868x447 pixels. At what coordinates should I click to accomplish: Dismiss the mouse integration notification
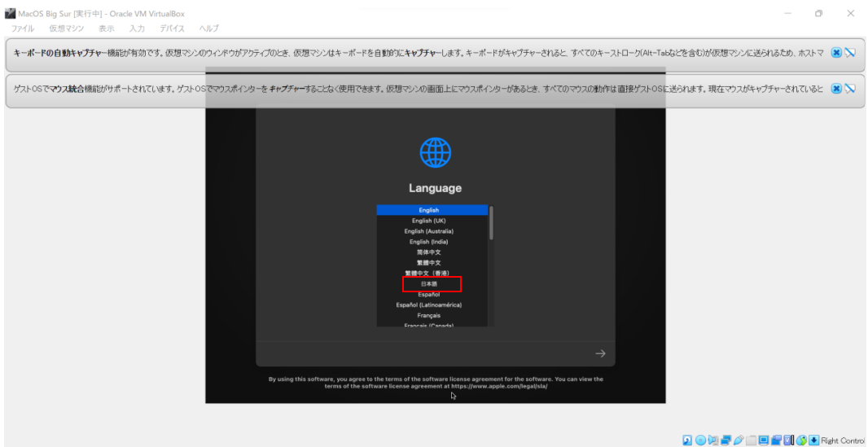coord(836,89)
